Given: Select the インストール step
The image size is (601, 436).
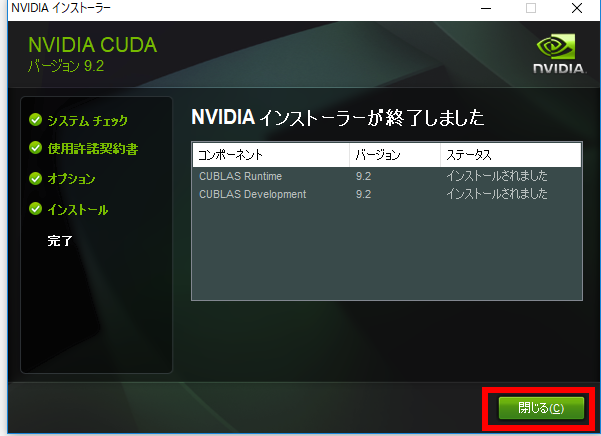Looking at the screenshot, I should coord(77,210).
